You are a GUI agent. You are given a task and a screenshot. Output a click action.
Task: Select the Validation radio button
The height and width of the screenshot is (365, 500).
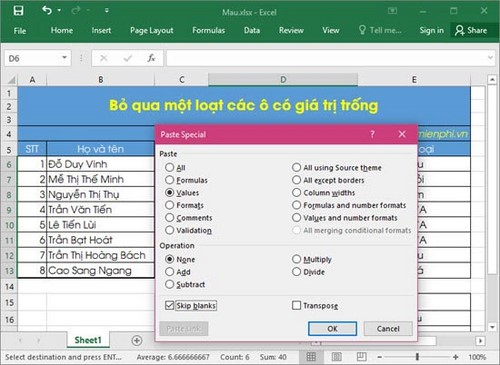(x=170, y=230)
